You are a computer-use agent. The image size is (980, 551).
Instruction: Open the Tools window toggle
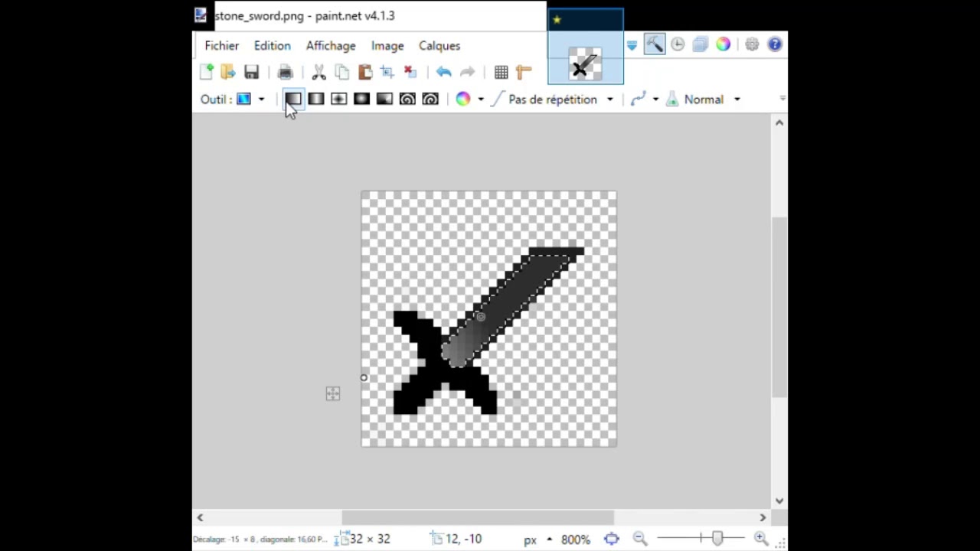point(655,44)
